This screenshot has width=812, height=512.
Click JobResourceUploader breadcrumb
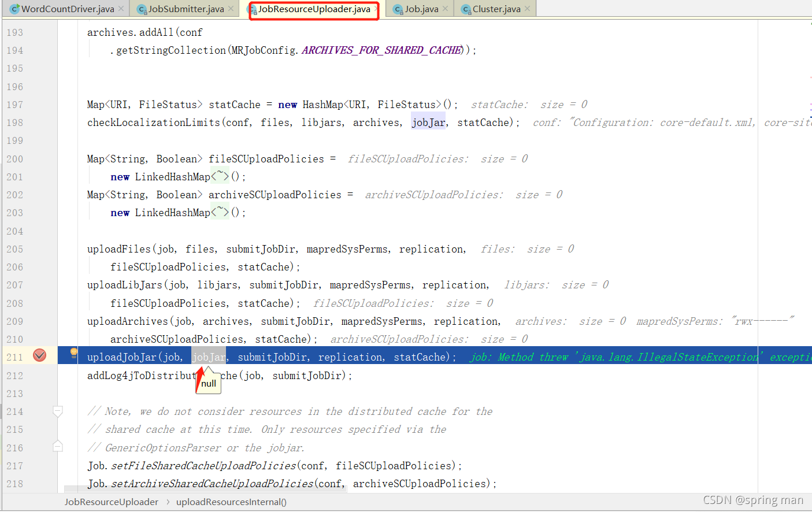pos(111,502)
